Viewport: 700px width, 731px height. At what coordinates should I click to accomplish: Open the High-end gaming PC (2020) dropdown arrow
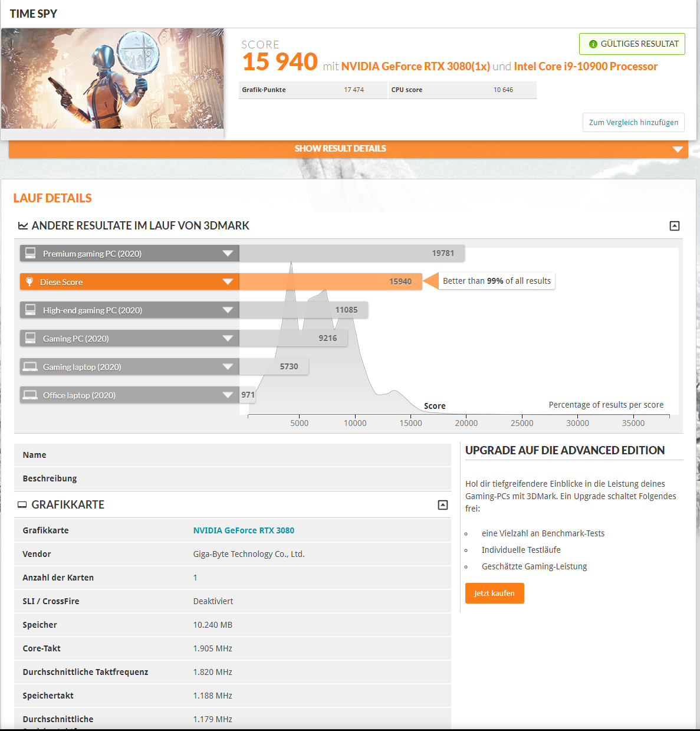tap(228, 310)
